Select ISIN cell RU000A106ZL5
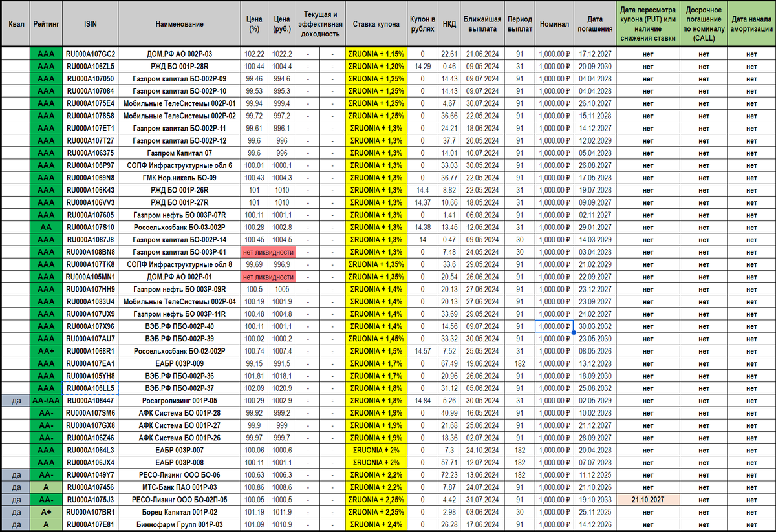 [x=90, y=66]
